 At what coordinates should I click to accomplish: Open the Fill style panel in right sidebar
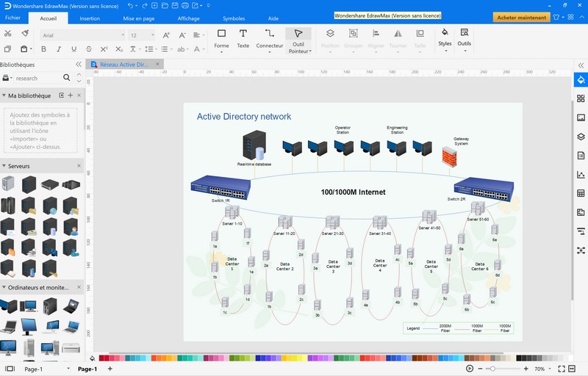click(x=581, y=79)
